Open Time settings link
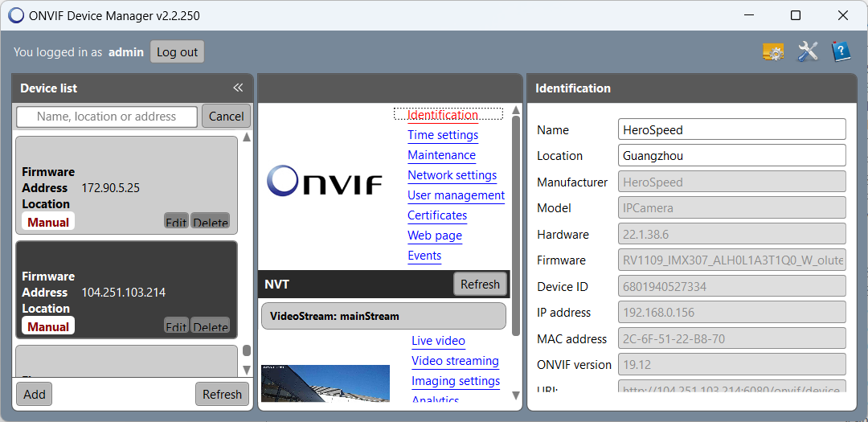This screenshot has height=422, width=868. coord(443,135)
